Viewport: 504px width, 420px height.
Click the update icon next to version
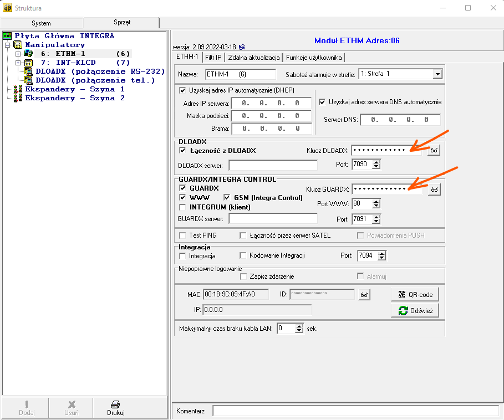click(242, 47)
